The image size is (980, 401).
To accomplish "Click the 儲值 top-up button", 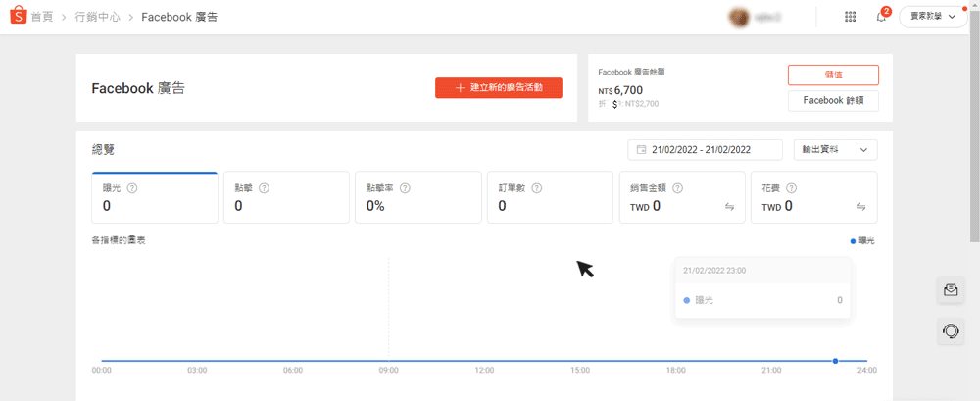I will (x=833, y=75).
